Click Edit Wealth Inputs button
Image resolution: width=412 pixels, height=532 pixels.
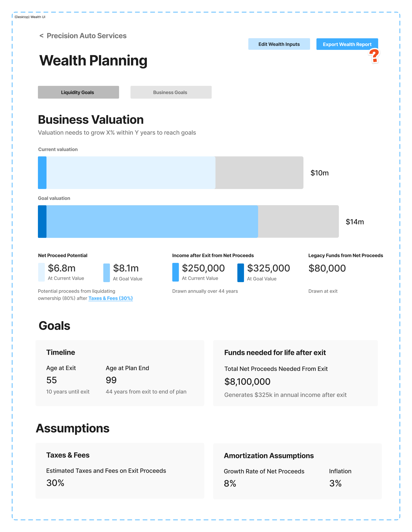point(279,44)
